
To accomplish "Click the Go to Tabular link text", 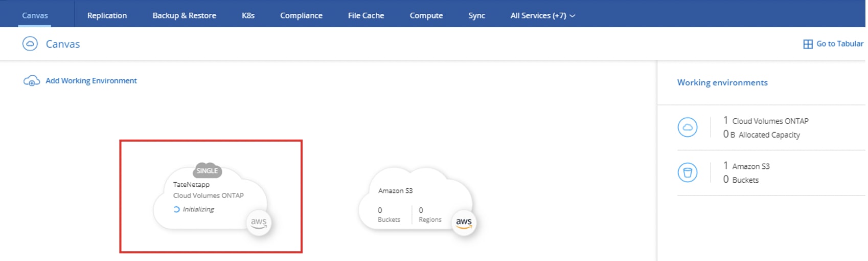I will pyautogui.click(x=839, y=44).
